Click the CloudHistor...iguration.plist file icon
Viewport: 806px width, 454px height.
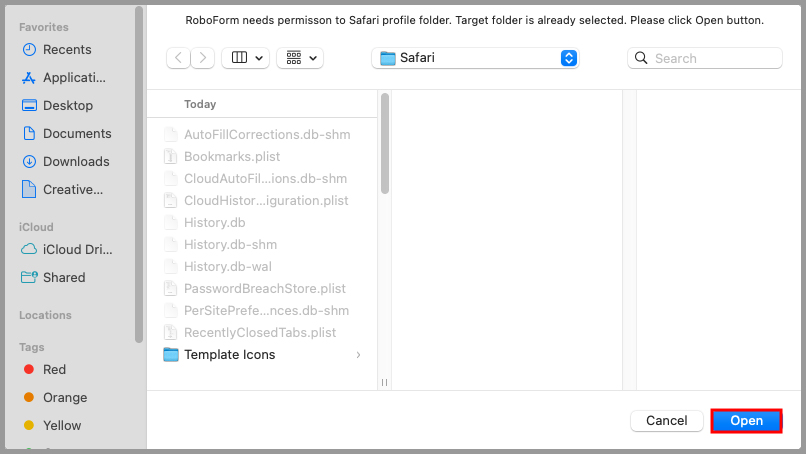click(170, 201)
